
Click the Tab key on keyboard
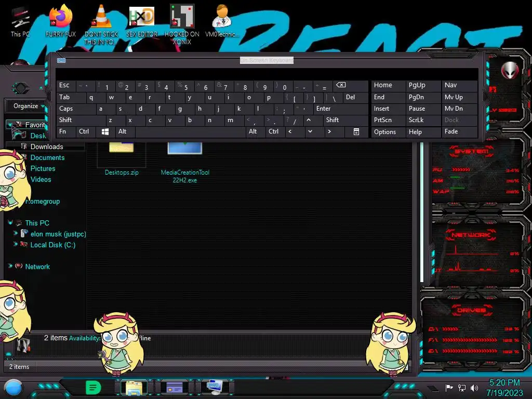coord(71,97)
